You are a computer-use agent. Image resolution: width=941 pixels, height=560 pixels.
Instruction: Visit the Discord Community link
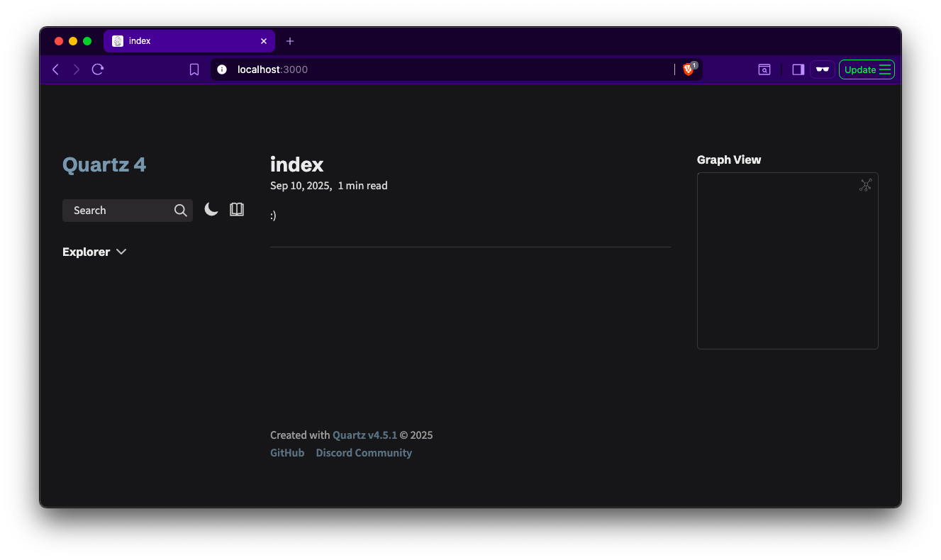(x=364, y=453)
